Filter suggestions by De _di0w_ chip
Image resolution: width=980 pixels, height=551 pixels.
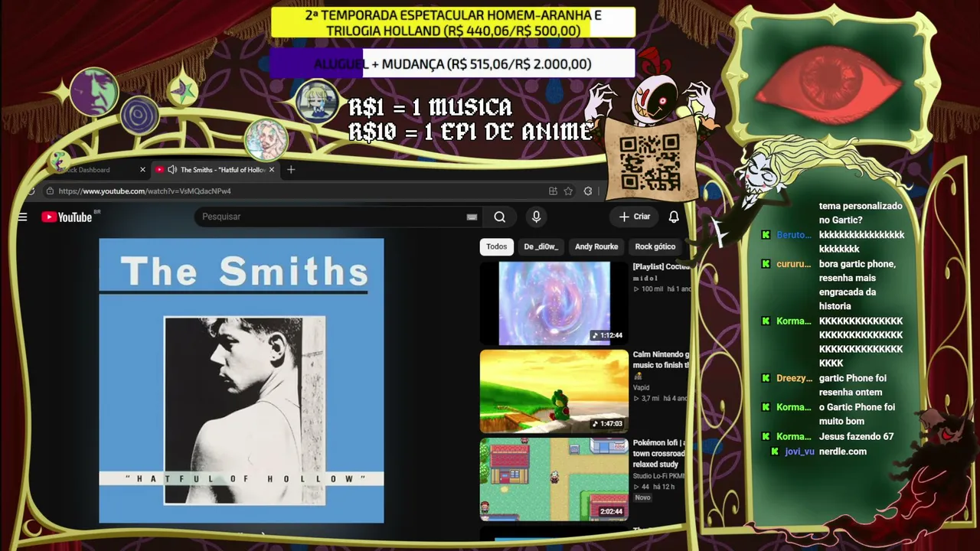[x=541, y=246]
